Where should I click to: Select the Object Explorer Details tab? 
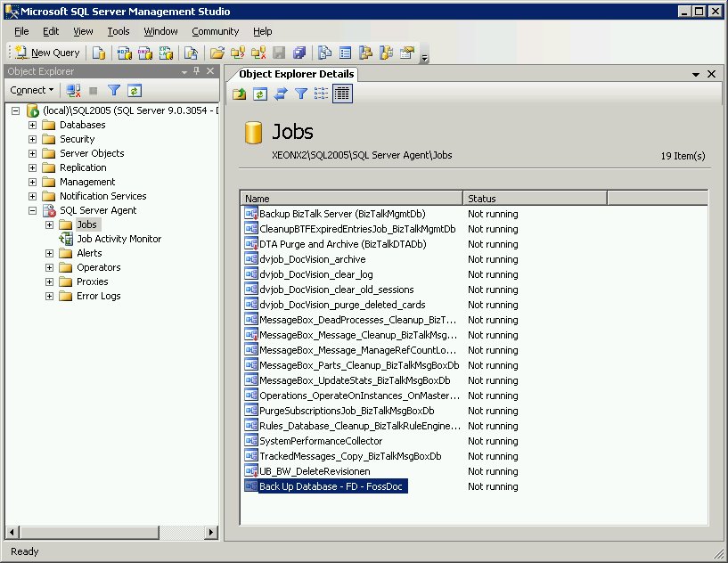tap(296, 74)
